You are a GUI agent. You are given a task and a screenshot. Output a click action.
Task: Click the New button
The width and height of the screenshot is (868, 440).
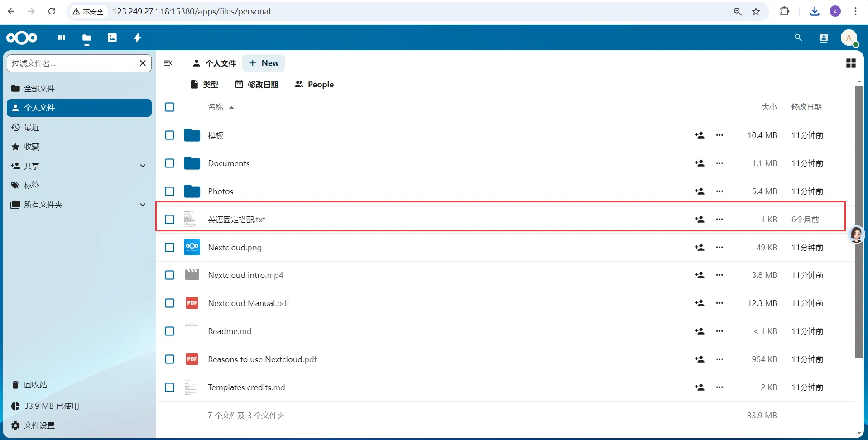coord(264,63)
